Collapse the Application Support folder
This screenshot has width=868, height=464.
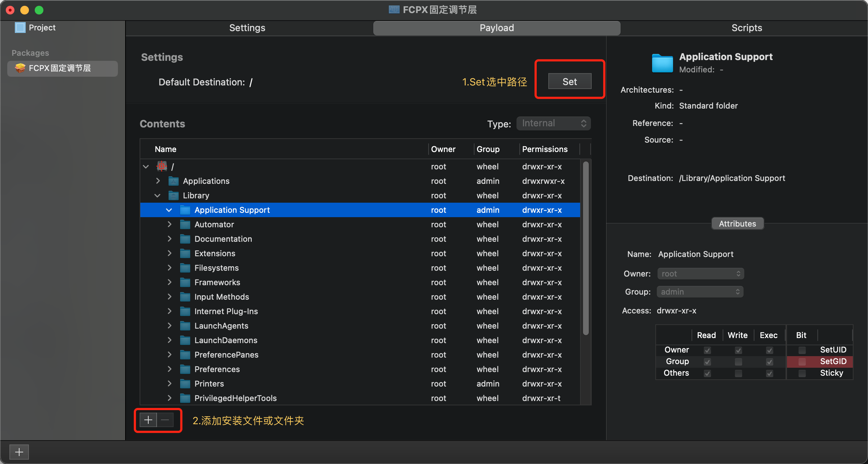click(x=169, y=210)
